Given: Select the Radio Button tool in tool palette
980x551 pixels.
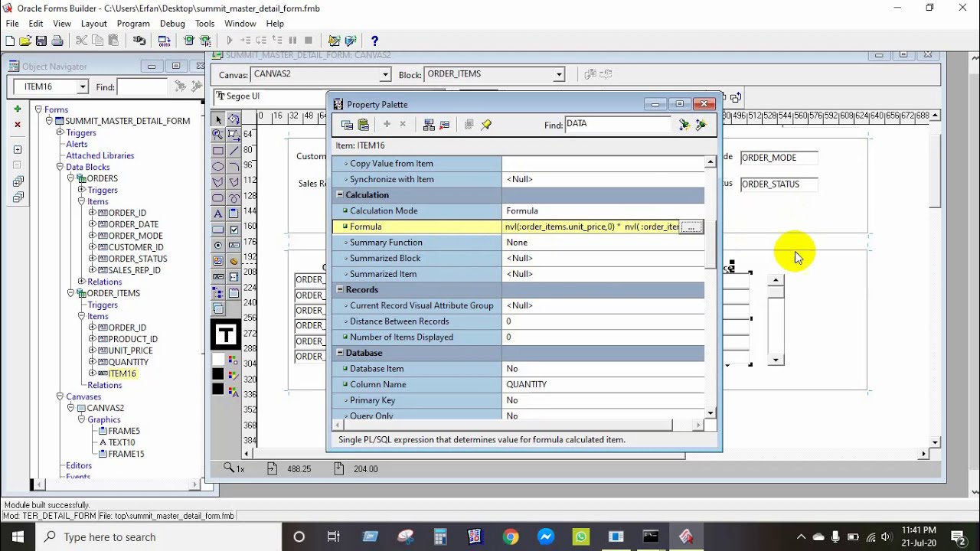Looking at the screenshot, I should pyautogui.click(x=218, y=245).
